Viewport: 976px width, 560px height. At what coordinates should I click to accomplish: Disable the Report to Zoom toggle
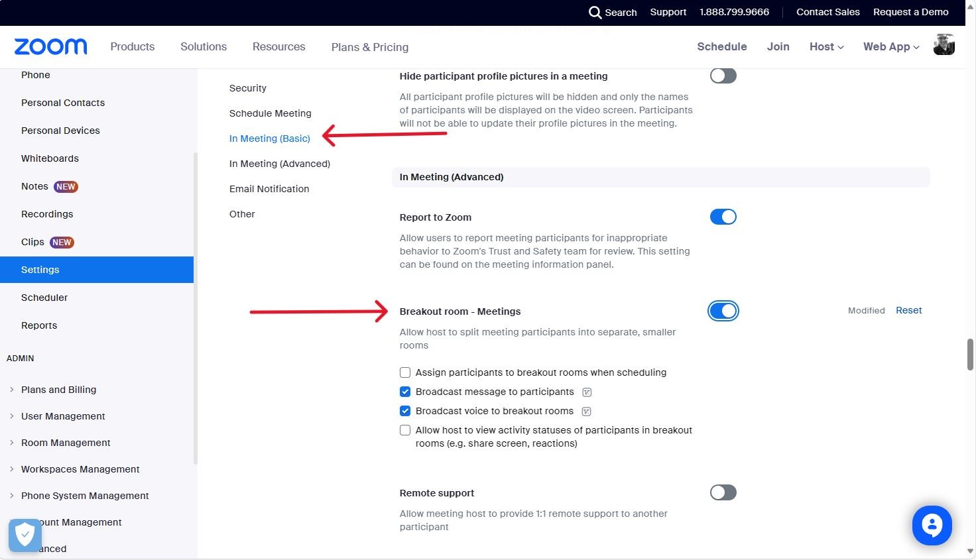(723, 217)
